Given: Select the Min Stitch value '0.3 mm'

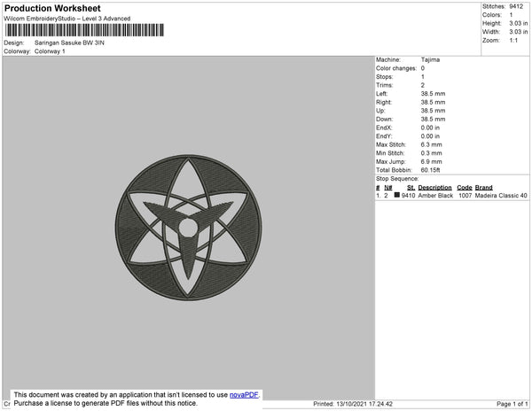Looking at the screenshot, I should point(431,153).
